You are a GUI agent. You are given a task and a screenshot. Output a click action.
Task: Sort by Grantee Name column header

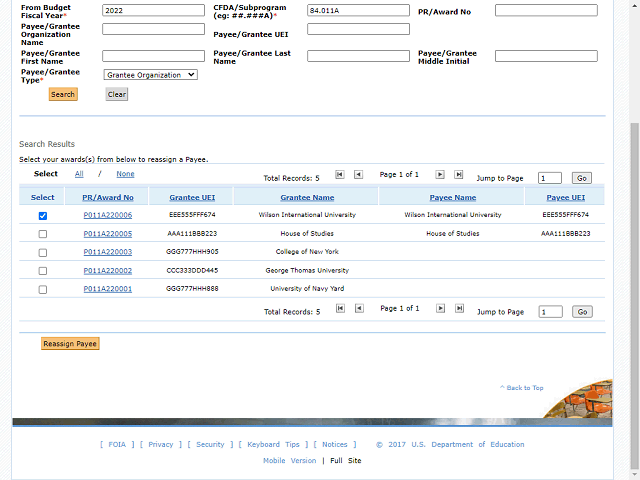(x=307, y=198)
